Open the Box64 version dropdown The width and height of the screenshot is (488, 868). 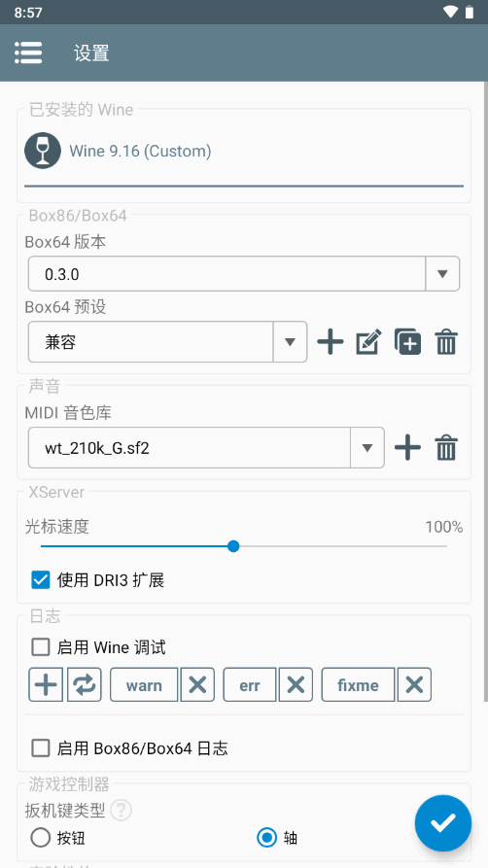(x=244, y=273)
